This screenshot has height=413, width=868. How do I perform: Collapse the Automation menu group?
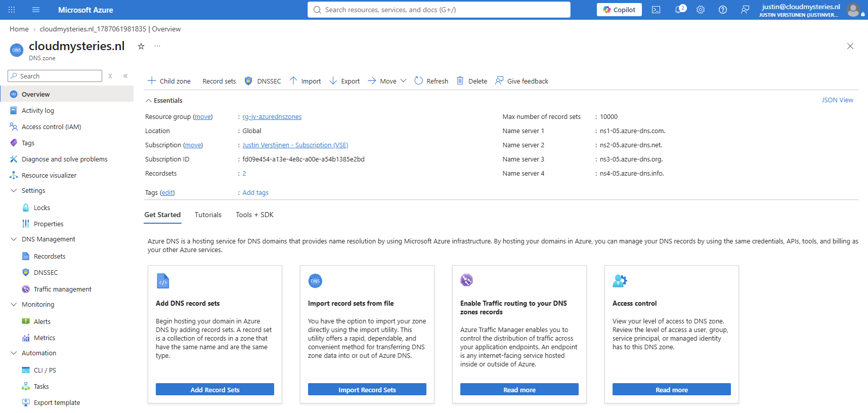(x=14, y=353)
